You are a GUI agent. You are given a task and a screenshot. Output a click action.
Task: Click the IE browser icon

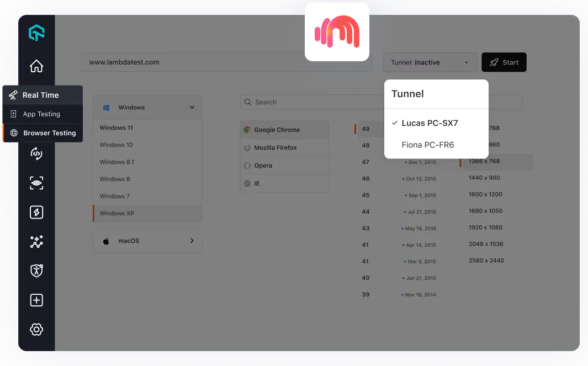(247, 183)
